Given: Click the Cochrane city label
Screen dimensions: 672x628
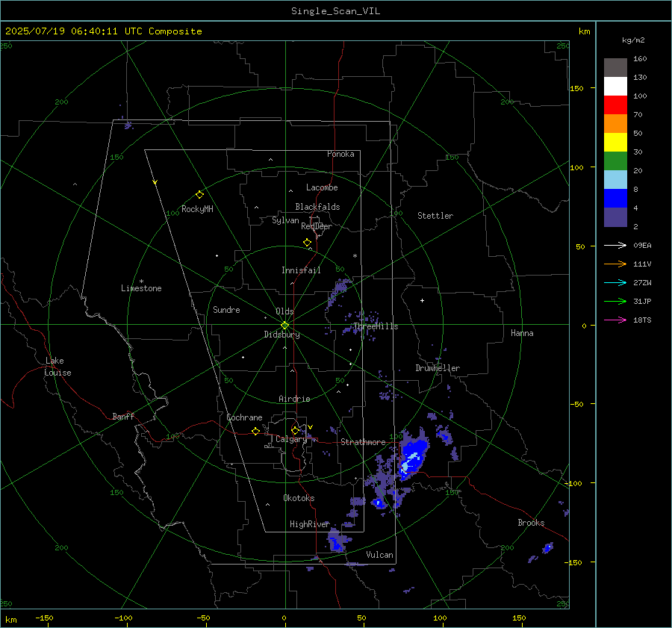Looking at the screenshot, I should (244, 417).
